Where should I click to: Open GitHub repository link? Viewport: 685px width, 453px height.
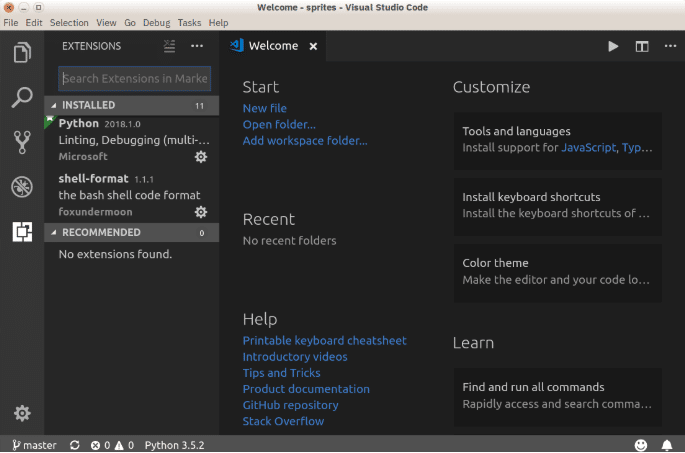click(291, 405)
